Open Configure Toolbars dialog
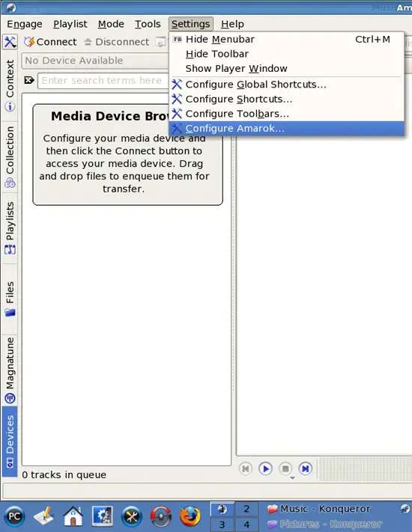The image size is (412, 532). tap(286, 114)
